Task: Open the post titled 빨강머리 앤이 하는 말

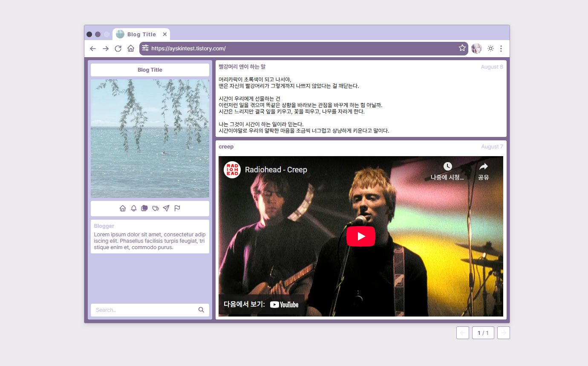Action: tap(242, 67)
